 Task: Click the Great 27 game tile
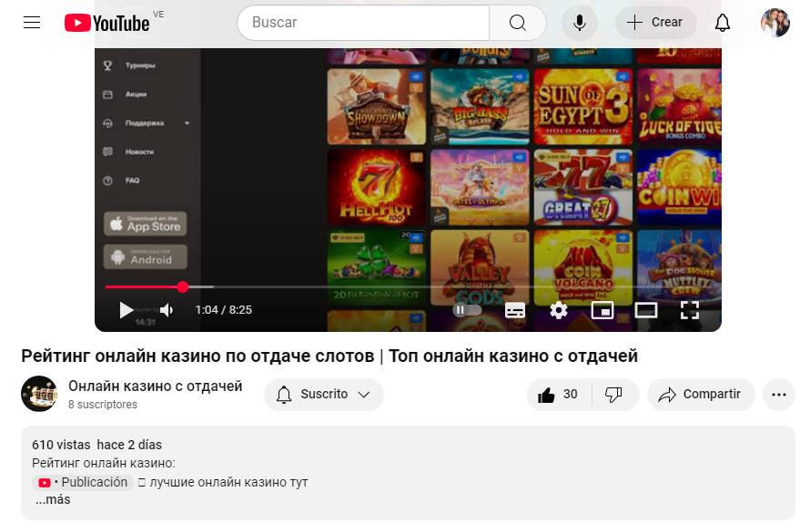[583, 188]
